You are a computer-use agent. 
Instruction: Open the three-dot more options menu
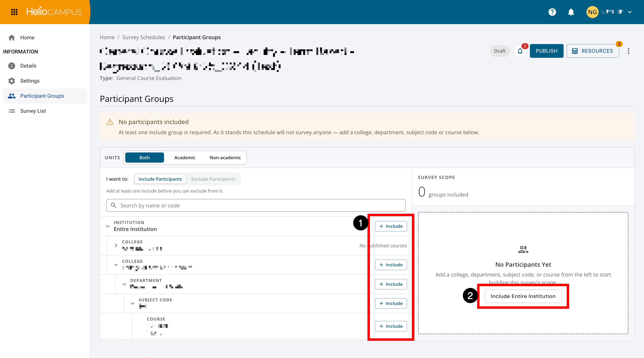point(629,51)
